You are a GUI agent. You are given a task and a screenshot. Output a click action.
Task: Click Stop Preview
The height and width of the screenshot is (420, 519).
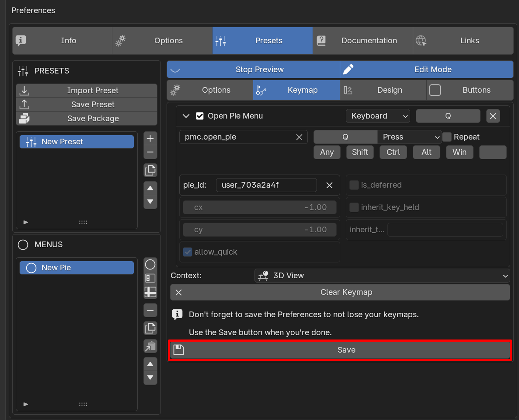pyautogui.click(x=253, y=70)
